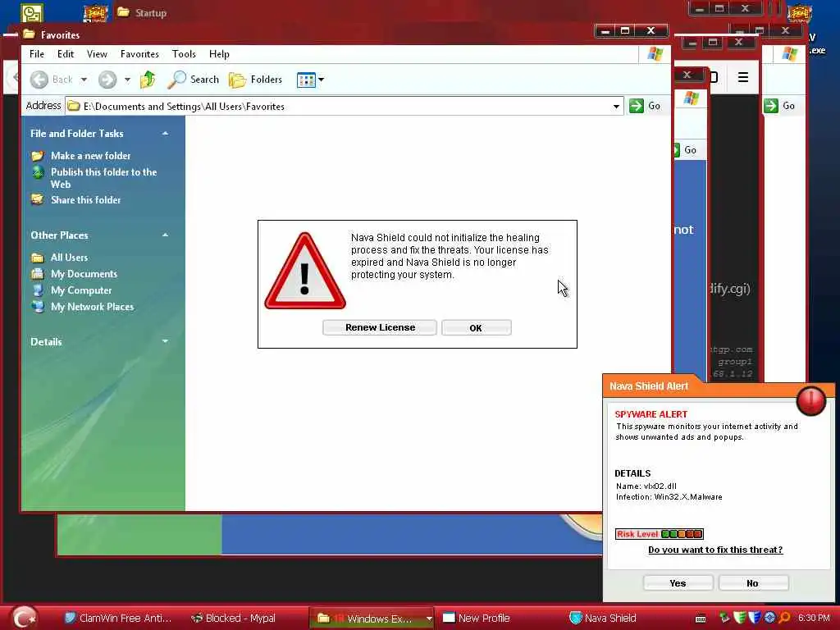Open the Back history dropdown arrow
The image size is (840, 630).
(84, 80)
